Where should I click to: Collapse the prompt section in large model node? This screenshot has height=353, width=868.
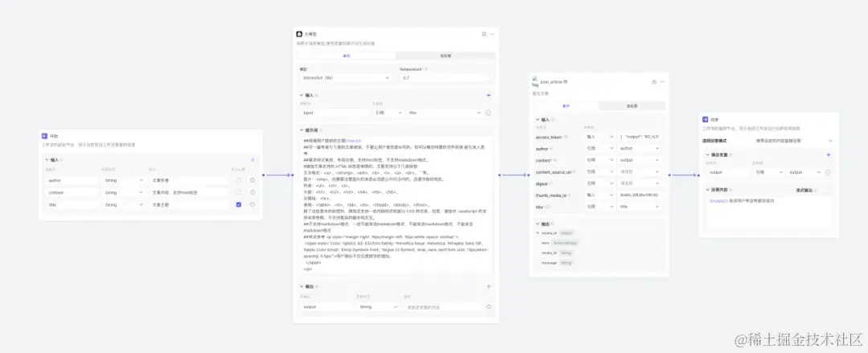301,130
